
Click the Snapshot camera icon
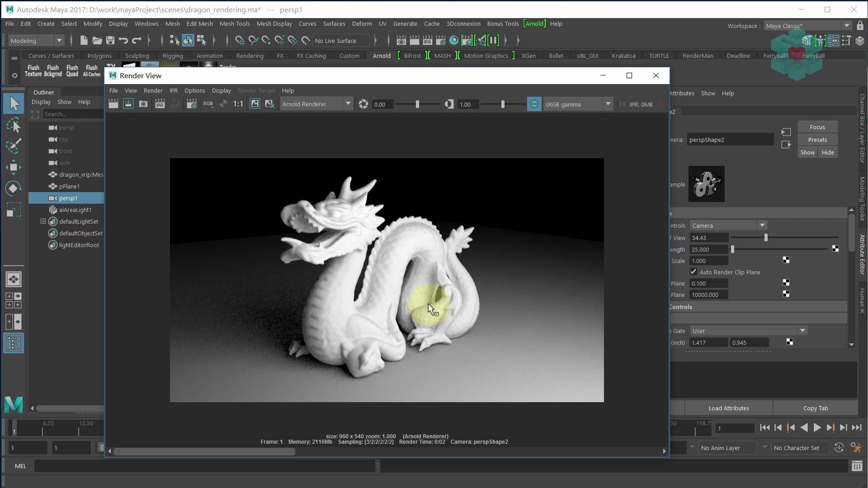coord(143,104)
